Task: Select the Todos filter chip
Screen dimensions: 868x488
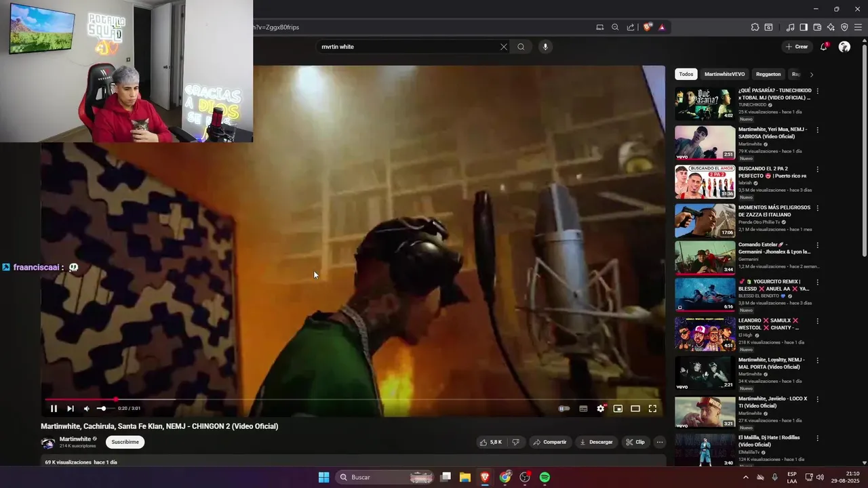Action: (x=686, y=74)
